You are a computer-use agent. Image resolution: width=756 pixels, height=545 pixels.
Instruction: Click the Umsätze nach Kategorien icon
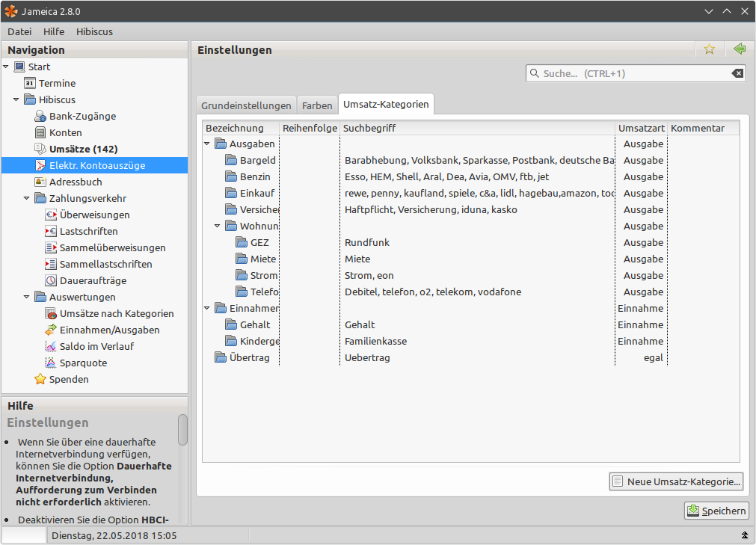pyautogui.click(x=51, y=313)
